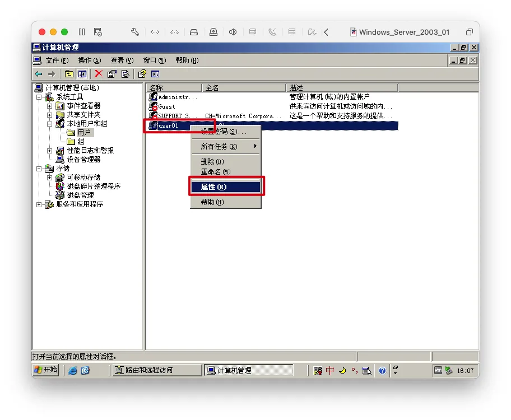Toggle the show/hide console tree icon
The height and width of the screenshot is (420, 511).
[82, 74]
